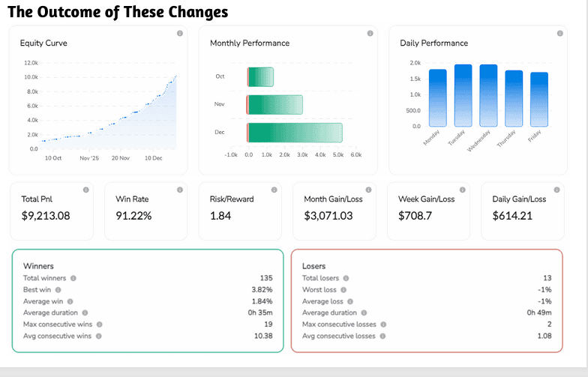Click the Best win value 3.82%
The height and width of the screenshot is (377, 588).
pyautogui.click(x=262, y=289)
